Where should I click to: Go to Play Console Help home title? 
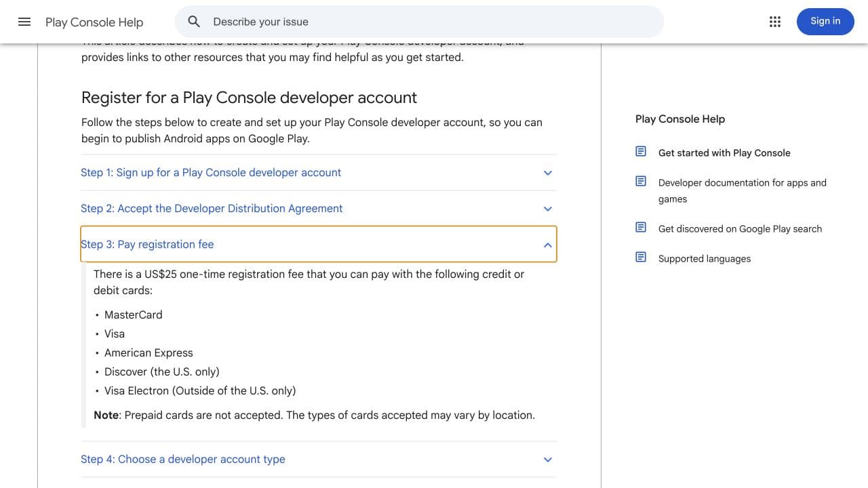(94, 22)
